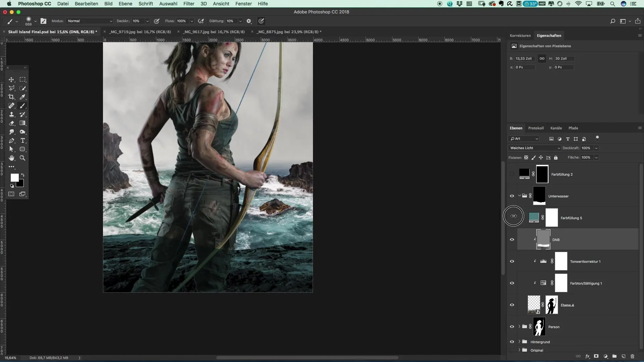The image size is (644, 362).
Task: Open the Fluss flow dropdown
Action: coord(192,21)
